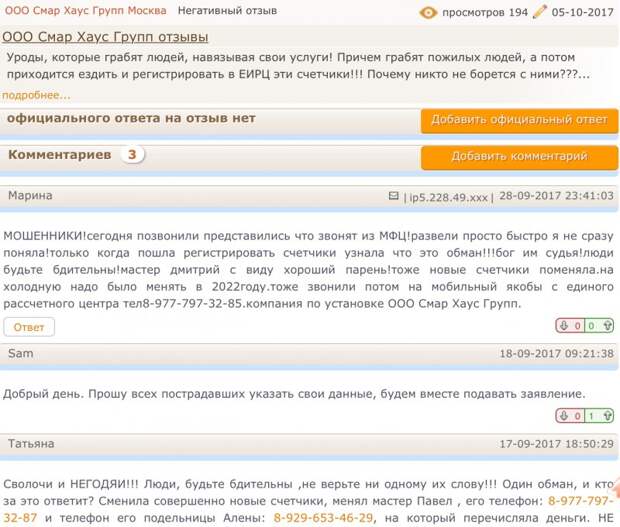
Task: Click 'Ответ' button under Марина's comment
Action: tap(29, 327)
